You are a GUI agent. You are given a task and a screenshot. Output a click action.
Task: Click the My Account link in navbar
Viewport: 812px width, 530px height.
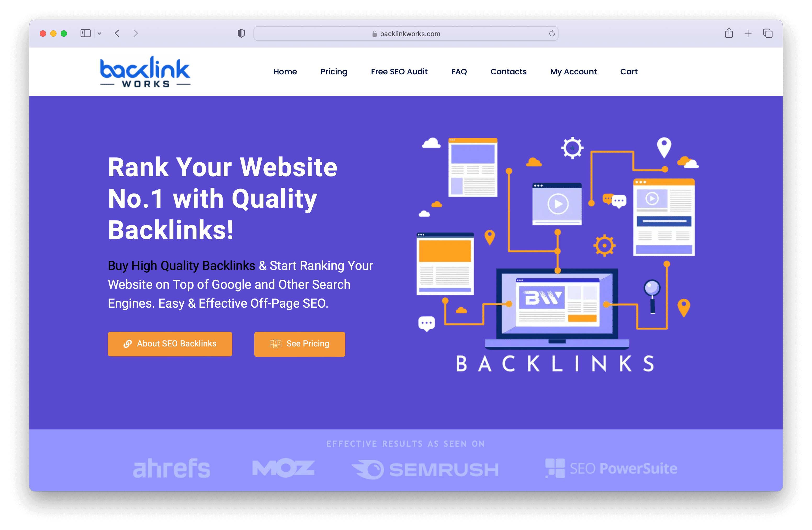573,71
